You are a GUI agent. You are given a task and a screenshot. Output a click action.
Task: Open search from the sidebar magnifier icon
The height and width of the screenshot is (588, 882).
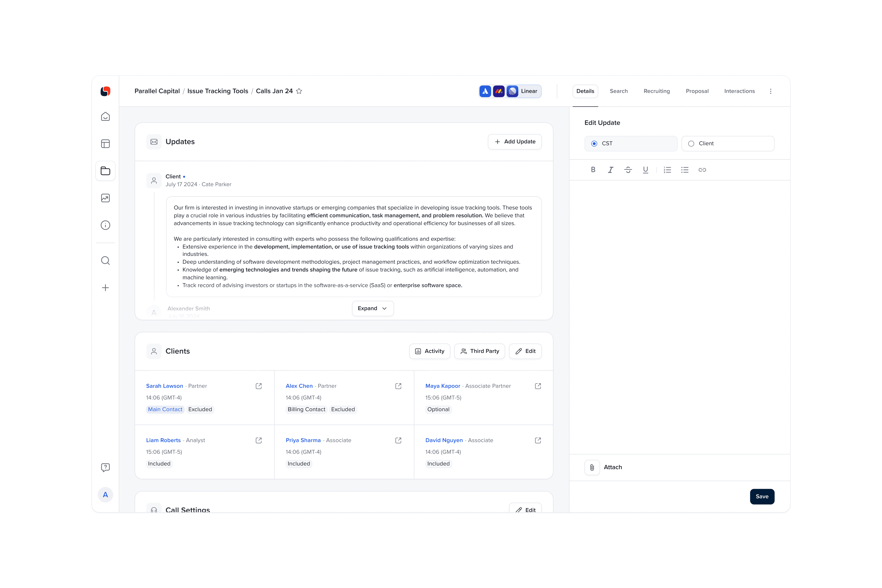(x=105, y=261)
